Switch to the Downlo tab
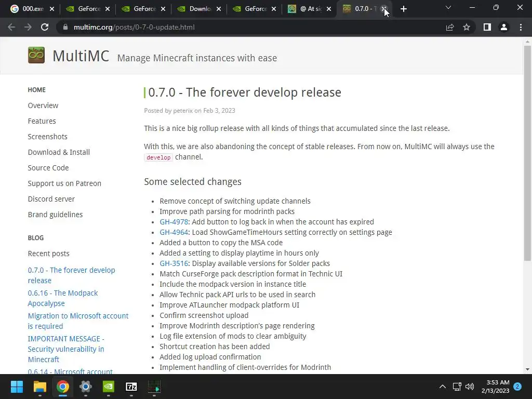 point(199,9)
